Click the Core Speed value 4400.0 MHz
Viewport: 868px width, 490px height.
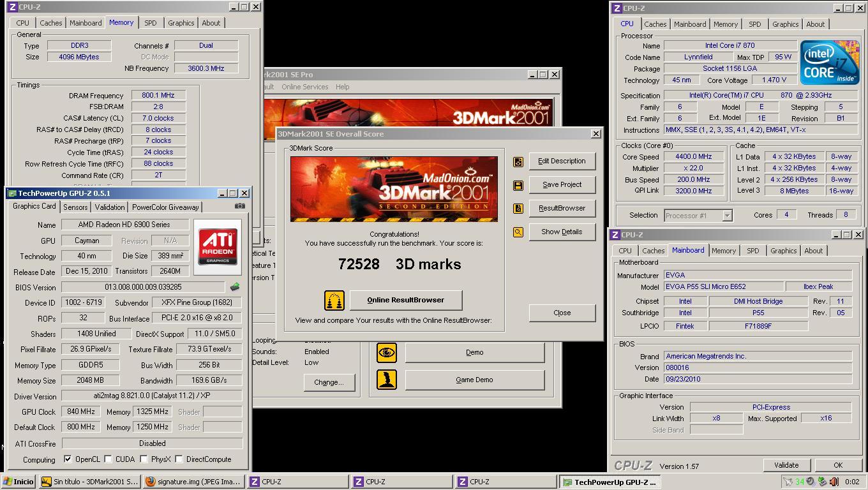point(694,157)
